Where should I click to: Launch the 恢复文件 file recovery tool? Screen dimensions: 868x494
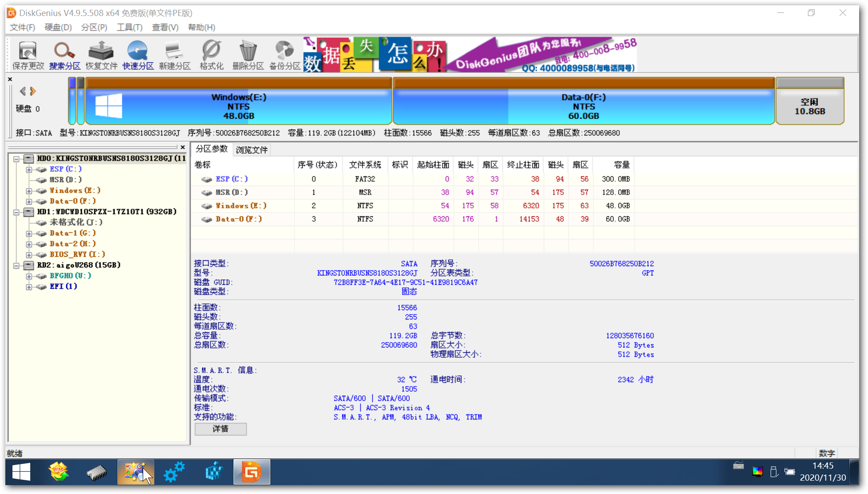tap(101, 55)
